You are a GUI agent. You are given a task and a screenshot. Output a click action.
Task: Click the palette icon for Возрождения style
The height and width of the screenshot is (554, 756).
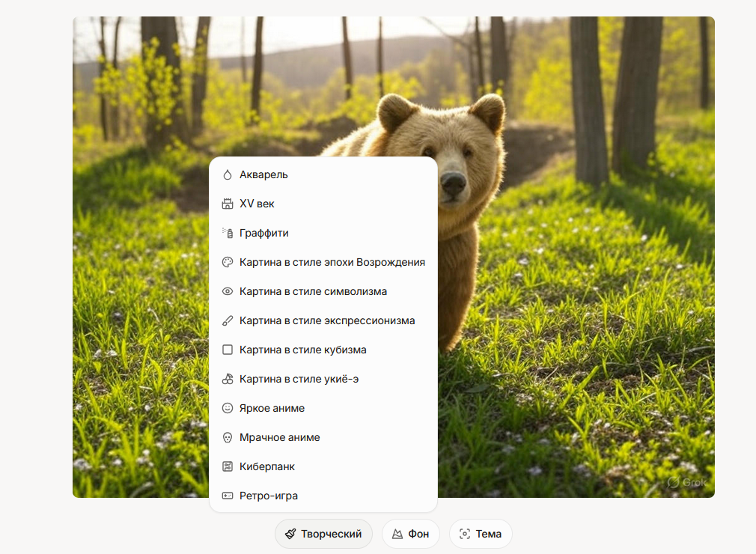[228, 262]
